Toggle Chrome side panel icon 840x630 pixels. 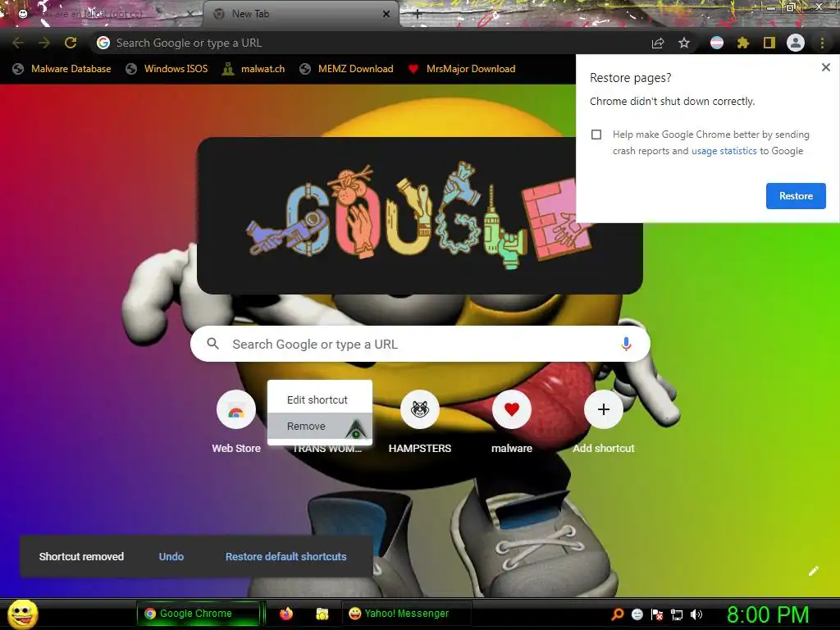point(769,43)
